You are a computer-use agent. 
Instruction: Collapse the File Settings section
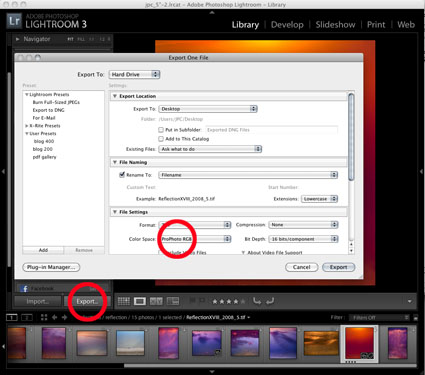[115, 212]
